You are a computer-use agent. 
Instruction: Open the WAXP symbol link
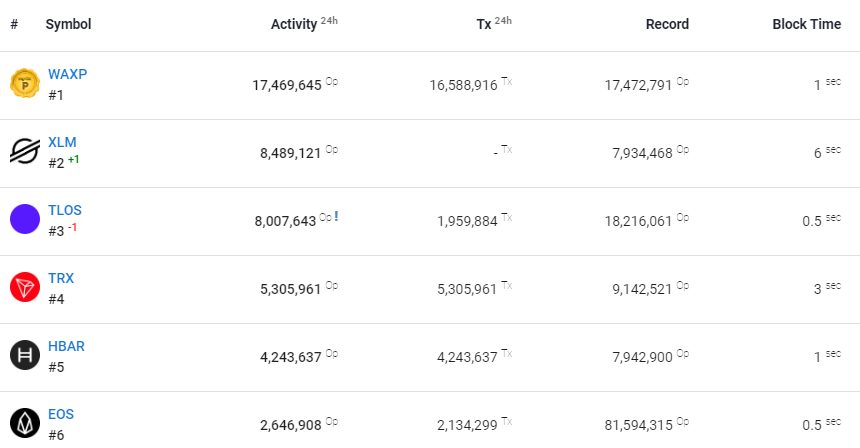[x=68, y=75]
